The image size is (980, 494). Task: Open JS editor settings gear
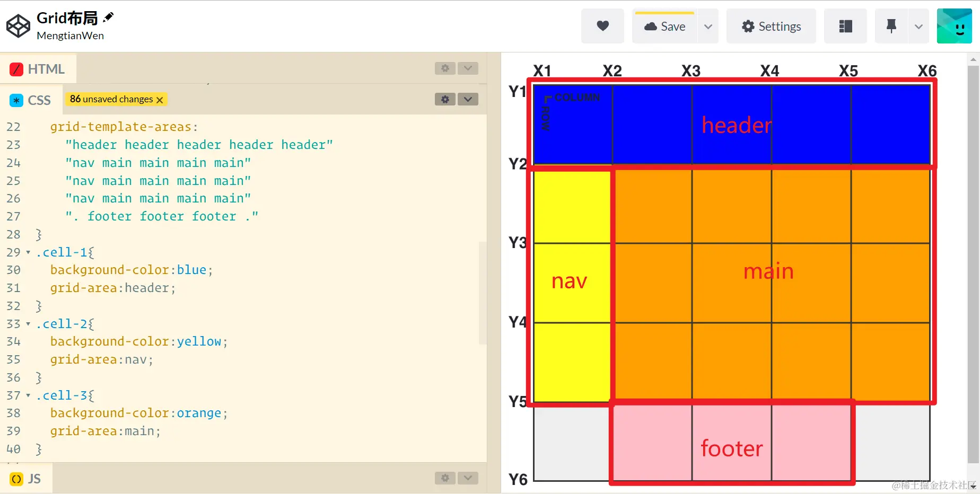[445, 478]
